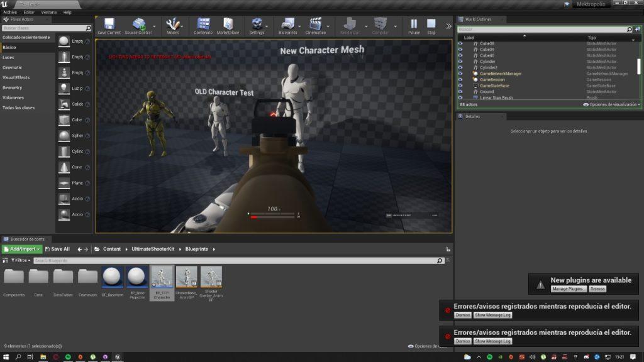The width and height of the screenshot is (644, 362).
Task: Toggle visibility of GameSession actor
Action: [460, 80]
